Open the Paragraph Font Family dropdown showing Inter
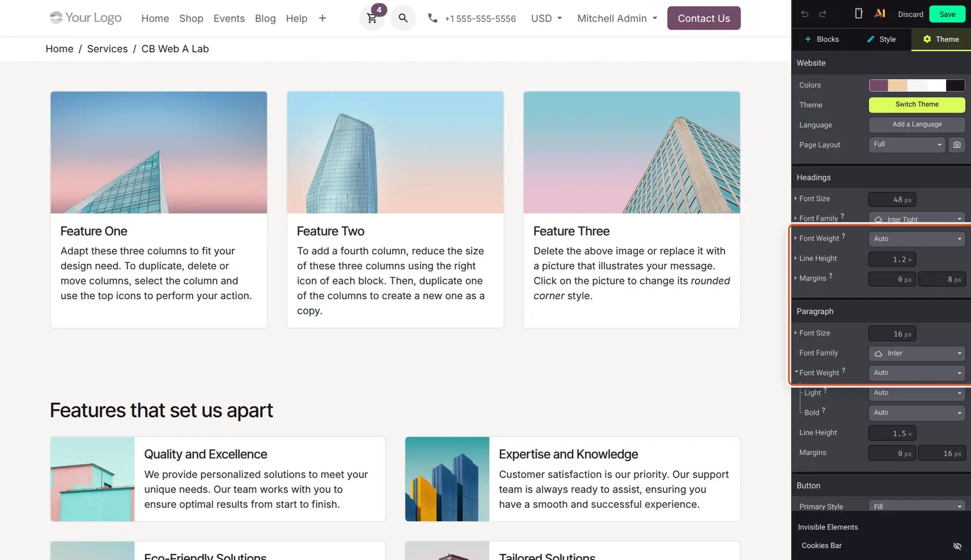 pyautogui.click(x=917, y=353)
